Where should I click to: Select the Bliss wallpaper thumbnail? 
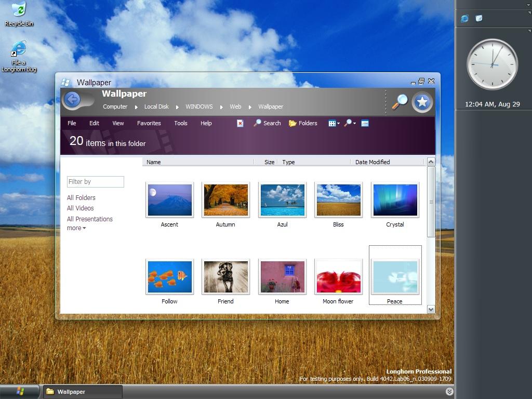[338, 199]
